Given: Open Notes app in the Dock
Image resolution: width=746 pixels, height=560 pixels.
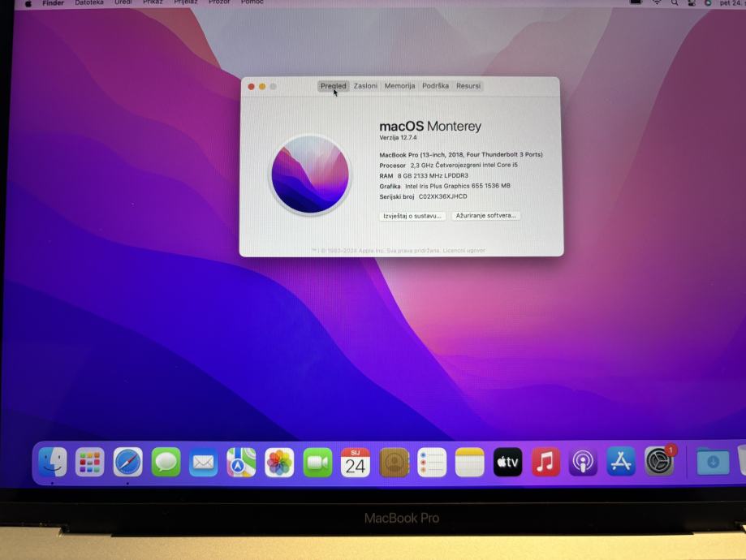Looking at the screenshot, I should [469, 462].
